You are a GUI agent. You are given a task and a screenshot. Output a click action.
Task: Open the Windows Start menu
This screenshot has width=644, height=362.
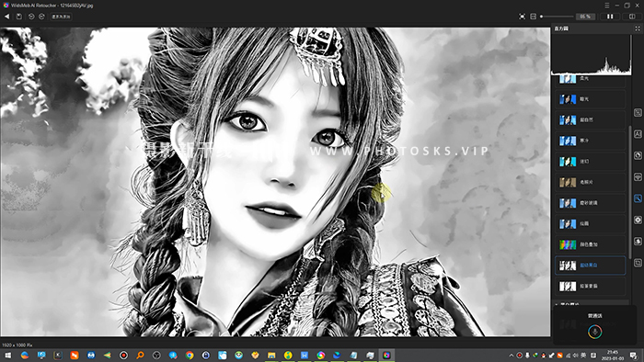7,355
